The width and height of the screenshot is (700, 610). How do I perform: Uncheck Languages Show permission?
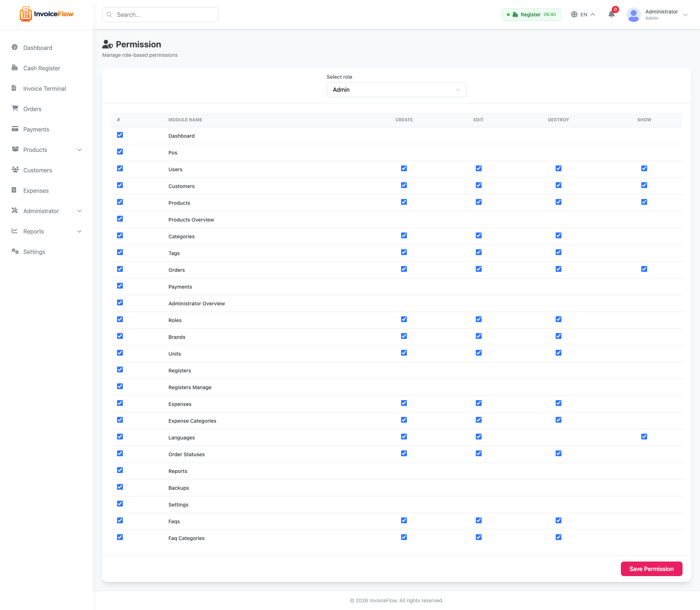[644, 437]
